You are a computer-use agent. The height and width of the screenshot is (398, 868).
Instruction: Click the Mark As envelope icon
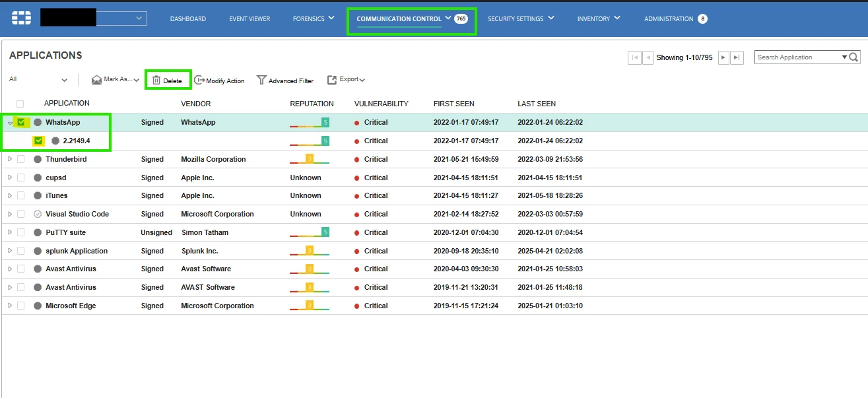tap(96, 80)
